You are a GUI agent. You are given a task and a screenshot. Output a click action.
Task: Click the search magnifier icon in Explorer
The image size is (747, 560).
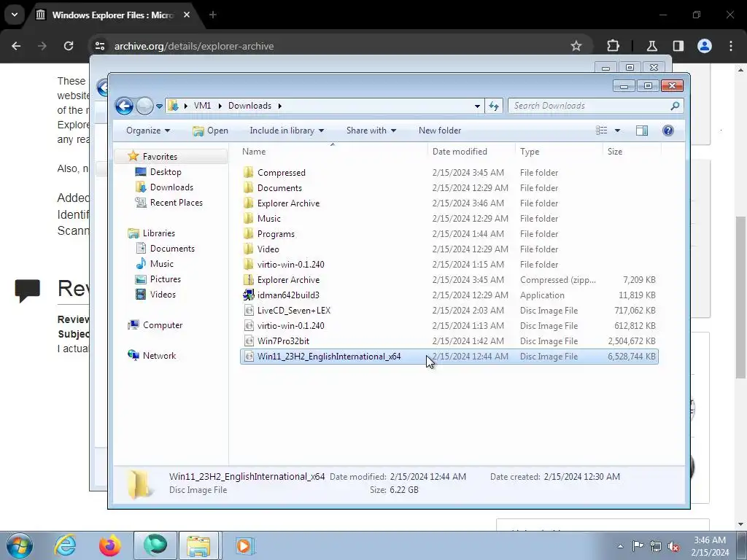click(675, 106)
